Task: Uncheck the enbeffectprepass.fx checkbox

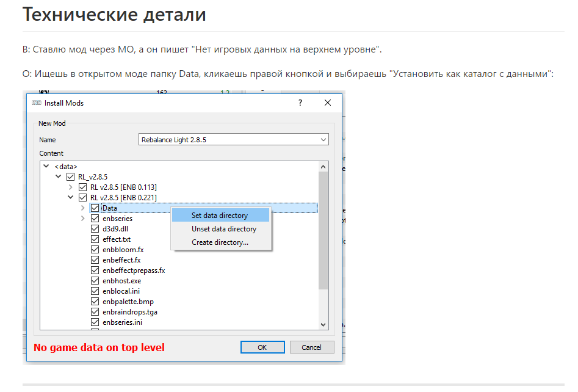Action: pos(95,270)
